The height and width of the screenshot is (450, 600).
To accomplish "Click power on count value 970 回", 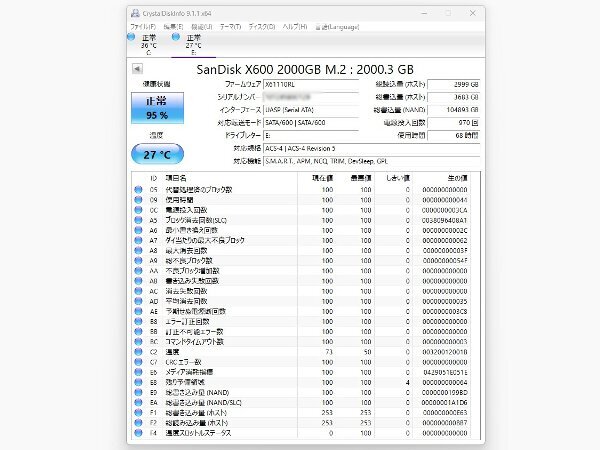I will pos(453,122).
